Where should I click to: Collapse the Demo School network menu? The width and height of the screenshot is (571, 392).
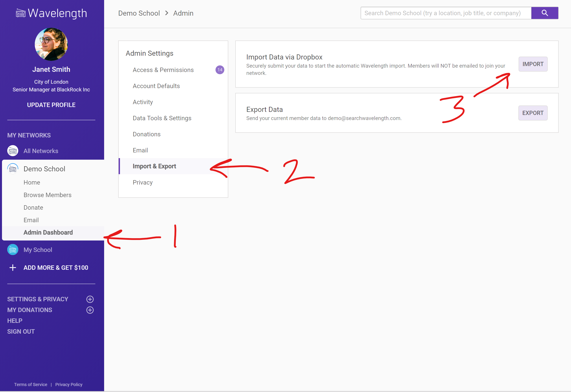pyautogui.click(x=44, y=169)
